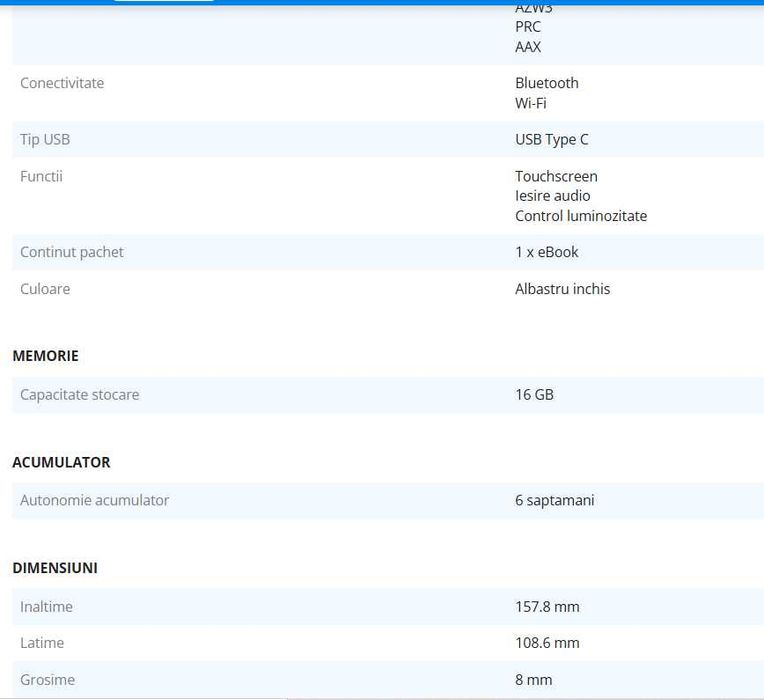Select the 'Latime' label
Screen dimensions: 764x700
pyautogui.click(x=42, y=643)
